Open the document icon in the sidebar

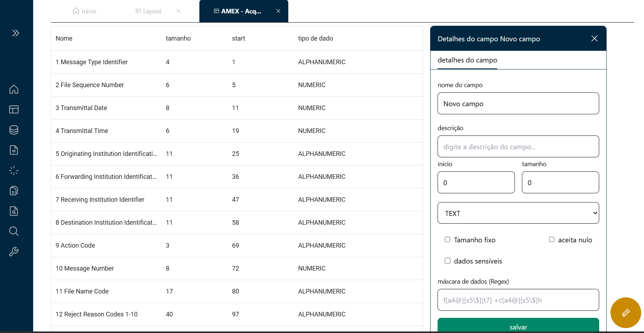[x=13, y=150]
